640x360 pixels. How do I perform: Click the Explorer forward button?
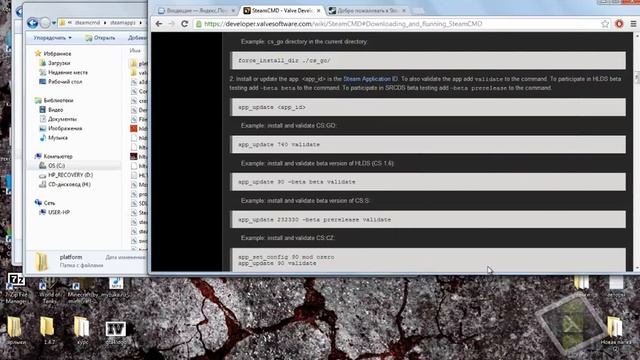[45, 23]
